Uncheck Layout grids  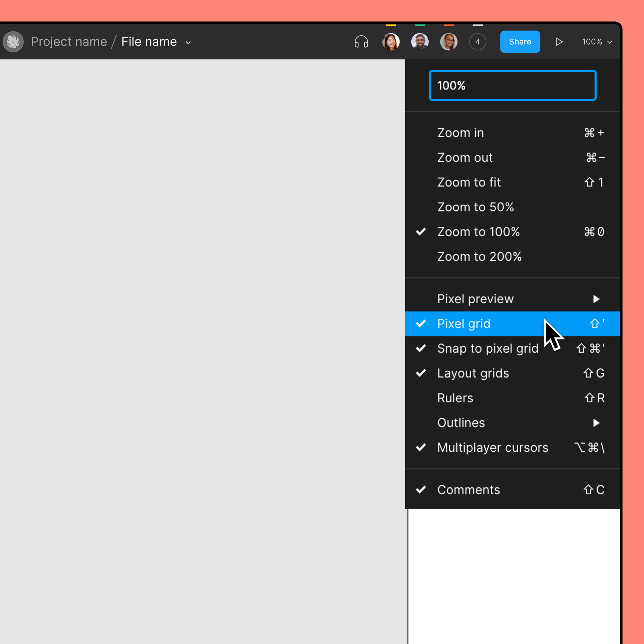[x=473, y=373]
